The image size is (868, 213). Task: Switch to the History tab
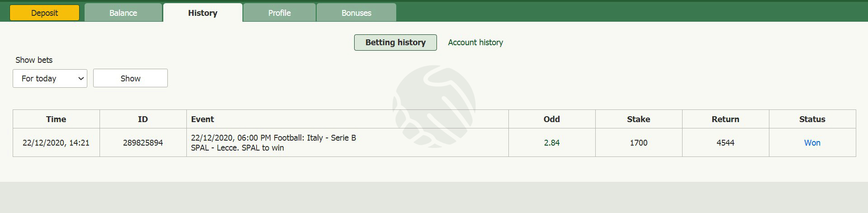(203, 13)
